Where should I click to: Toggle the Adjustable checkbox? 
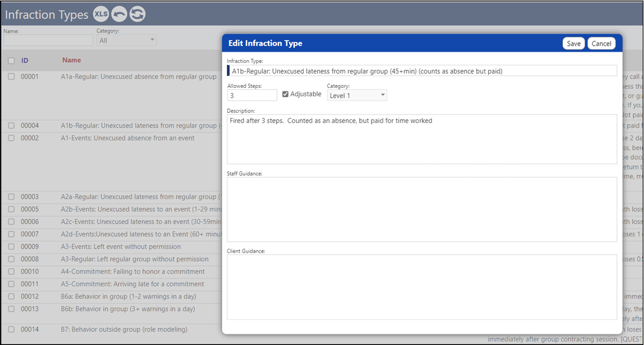click(285, 94)
